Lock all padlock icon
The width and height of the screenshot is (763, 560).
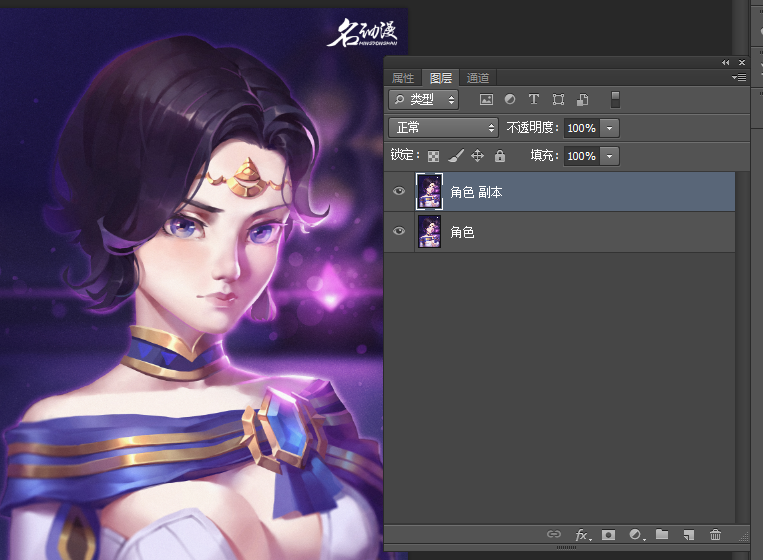(x=500, y=156)
